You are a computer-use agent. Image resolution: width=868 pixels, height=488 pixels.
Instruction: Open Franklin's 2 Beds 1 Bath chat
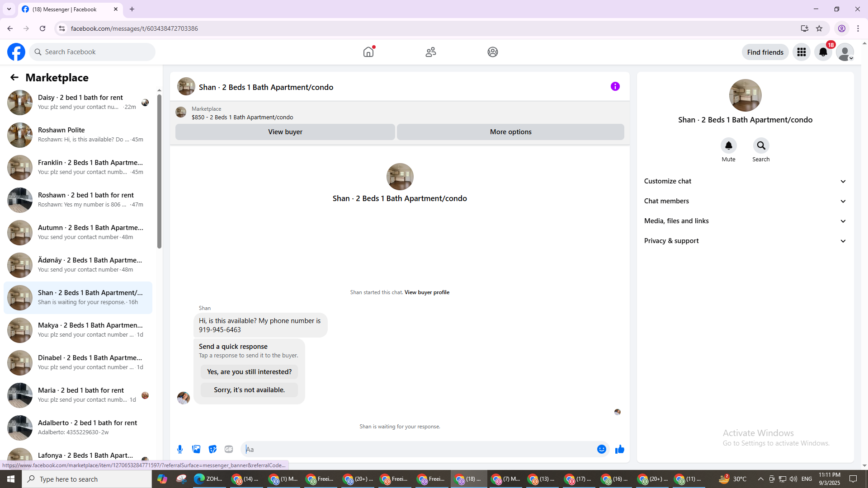[78, 168]
